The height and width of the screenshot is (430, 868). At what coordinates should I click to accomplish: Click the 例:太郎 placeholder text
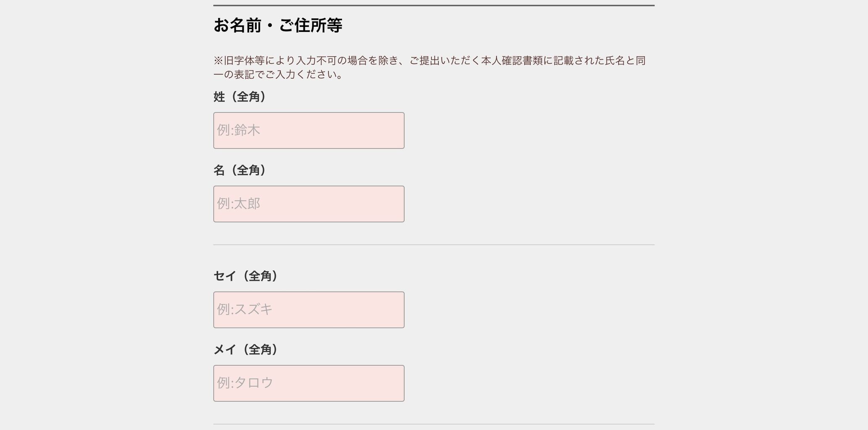(239, 204)
